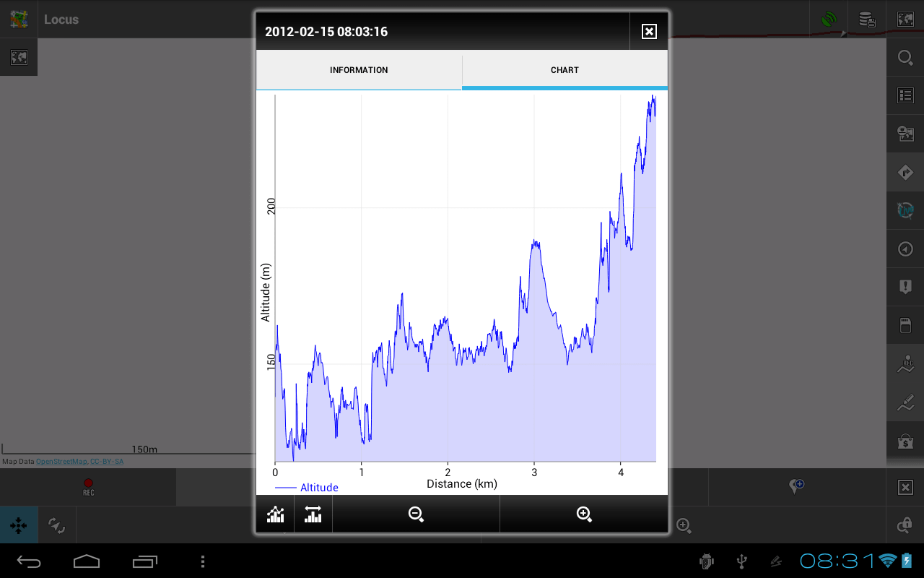Open the store shopping bag icon
Viewport: 924px width, 578px height.
point(905,440)
